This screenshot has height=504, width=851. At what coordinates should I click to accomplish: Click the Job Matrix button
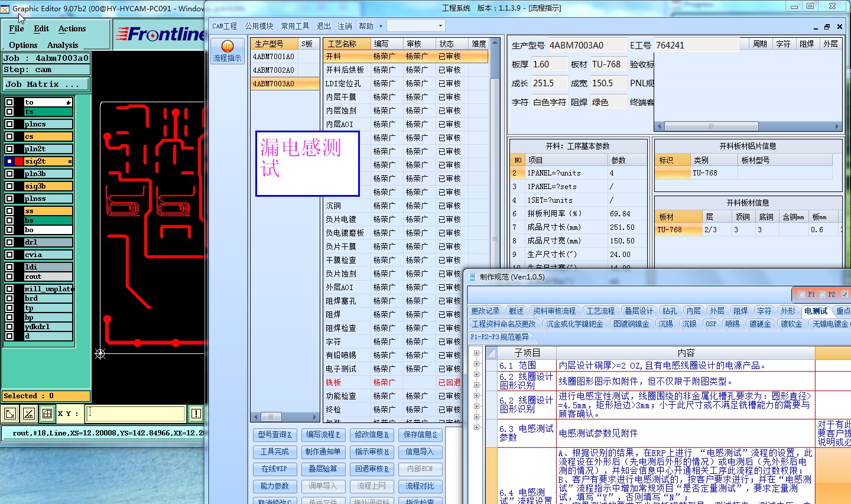pos(46,84)
